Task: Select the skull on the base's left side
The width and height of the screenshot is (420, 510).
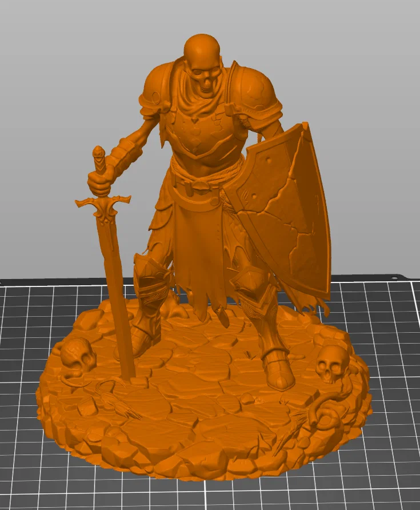Action: click(79, 358)
